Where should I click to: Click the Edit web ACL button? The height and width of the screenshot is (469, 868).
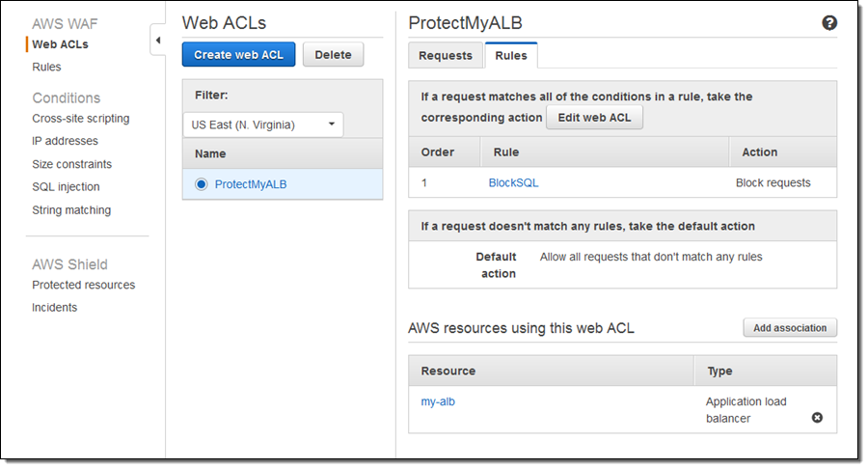(x=594, y=118)
